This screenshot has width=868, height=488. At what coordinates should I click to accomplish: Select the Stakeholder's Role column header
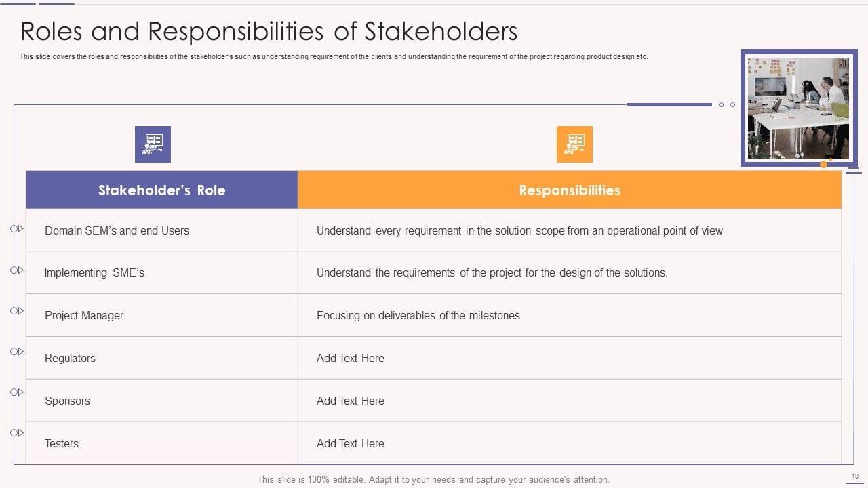pyautogui.click(x=161, y=190)
